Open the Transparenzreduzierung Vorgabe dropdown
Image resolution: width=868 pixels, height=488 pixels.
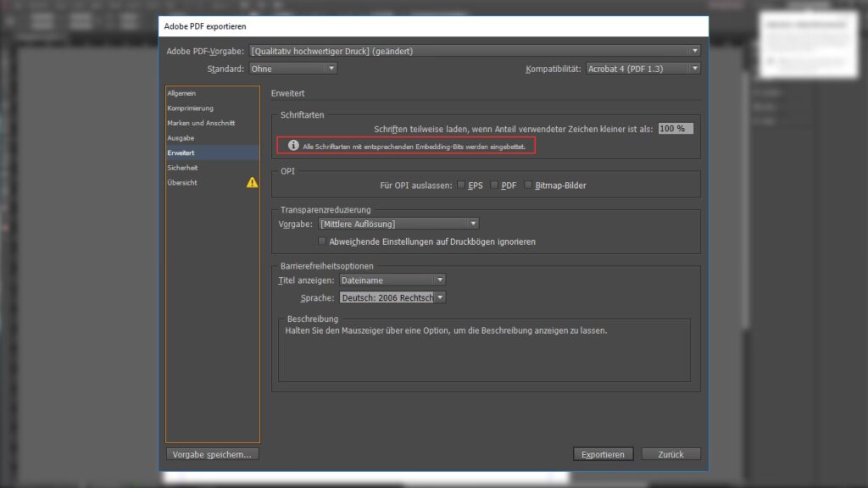pyautogui.click(x=398, y=224)
